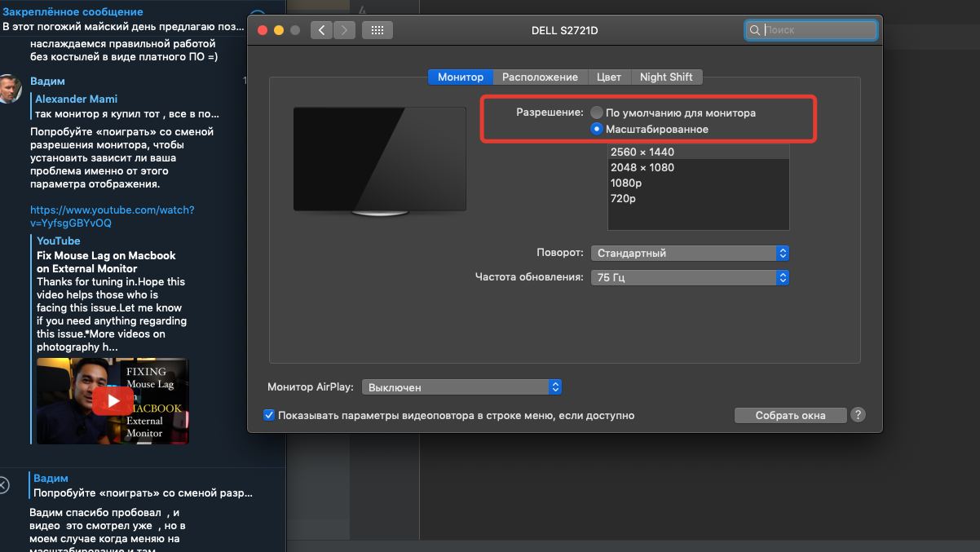
Task: Open the Монитор AirPlay dropdown
Action: click(x=461, y=387)
